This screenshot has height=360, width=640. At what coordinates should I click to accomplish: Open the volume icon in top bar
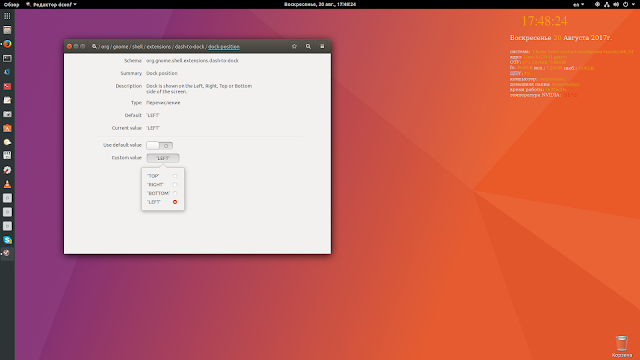tap(616, 4)
